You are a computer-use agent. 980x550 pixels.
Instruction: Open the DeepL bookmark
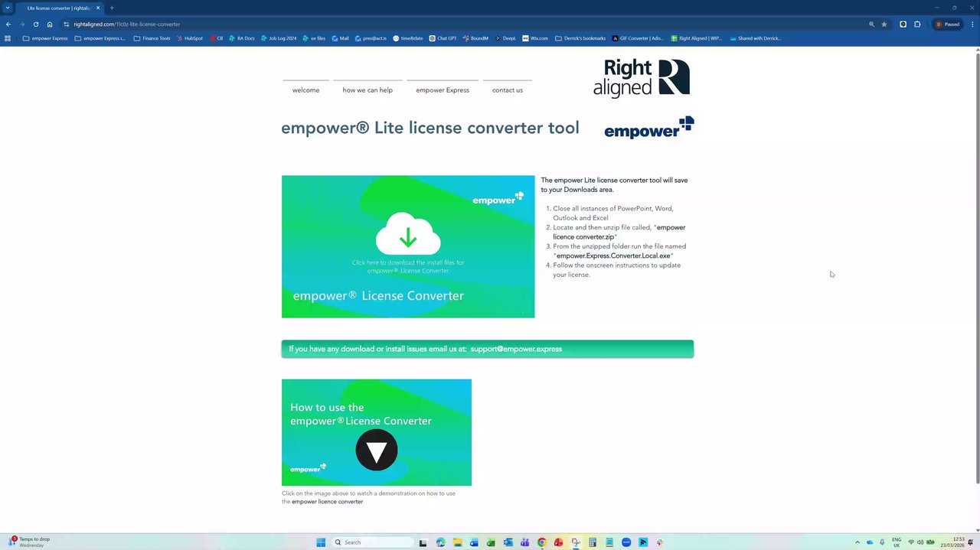point(505,38)
